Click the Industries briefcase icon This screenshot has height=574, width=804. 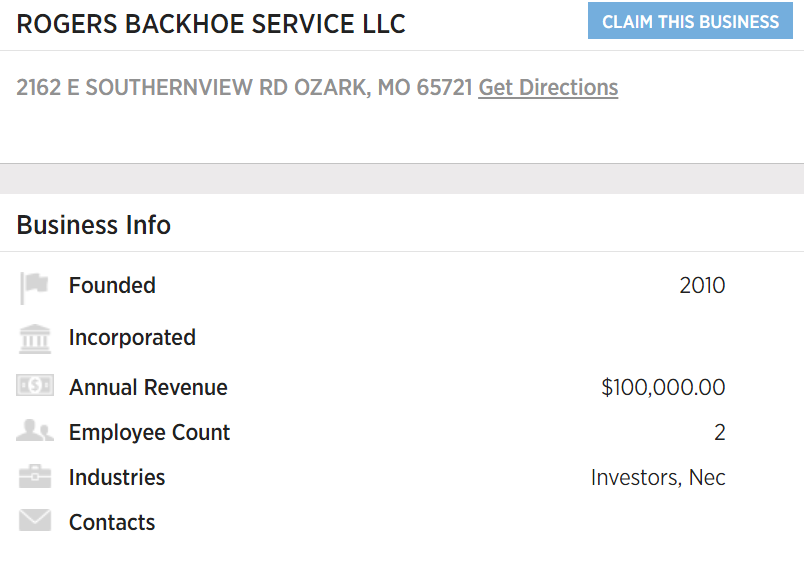tap(35, 476)
